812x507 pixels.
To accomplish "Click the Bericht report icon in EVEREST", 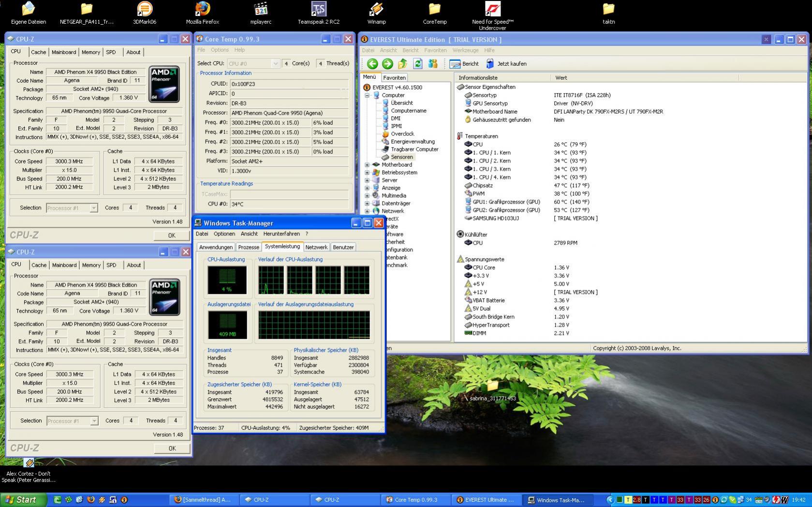I will click(455, 64).
